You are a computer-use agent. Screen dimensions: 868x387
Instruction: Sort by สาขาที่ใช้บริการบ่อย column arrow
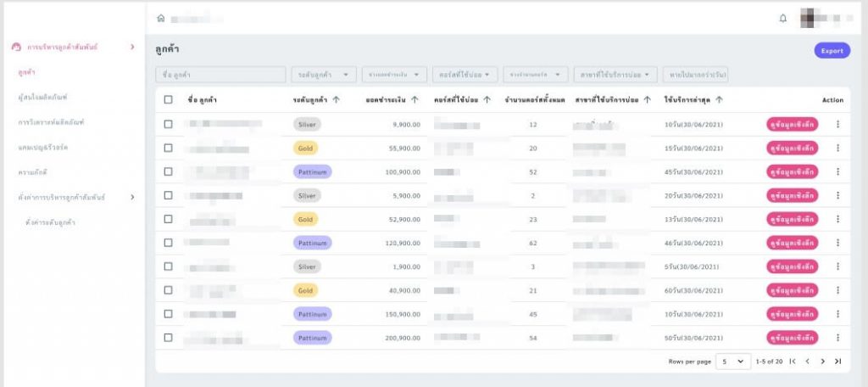647,100
